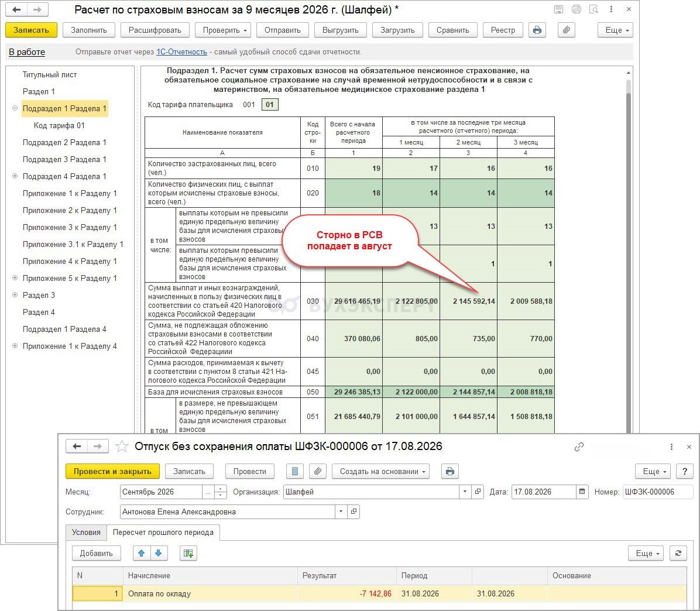Open the calendar picker for the Дата field
Screen dimensions: 700x611
[x=582, y=492]
